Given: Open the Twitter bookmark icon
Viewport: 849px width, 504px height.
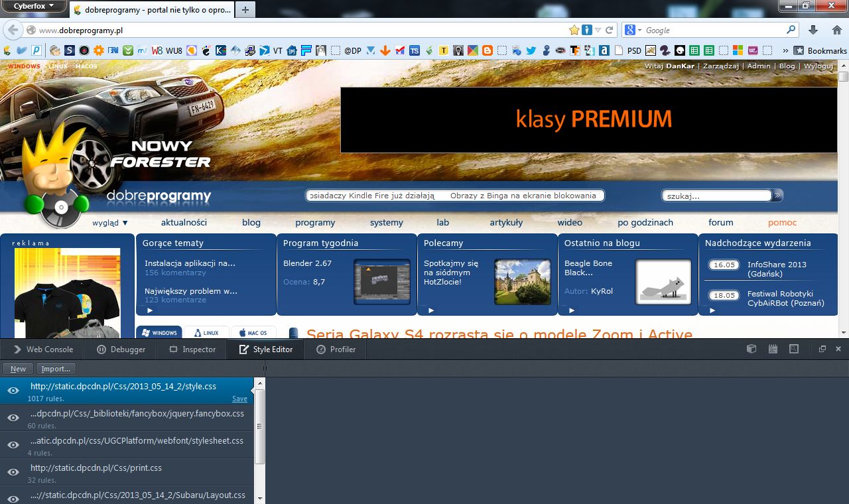Looking at the screenshot, I should pos(531,50).
